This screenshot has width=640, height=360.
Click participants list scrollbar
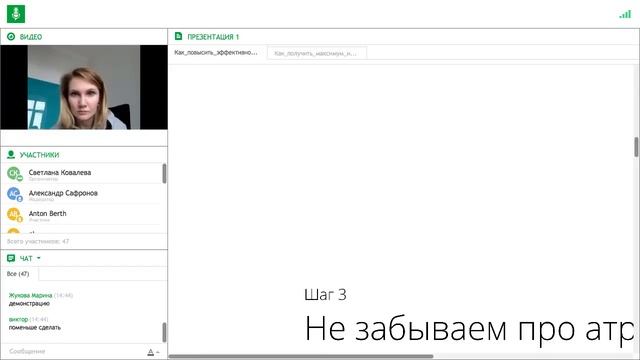click(x=164, y=174)
